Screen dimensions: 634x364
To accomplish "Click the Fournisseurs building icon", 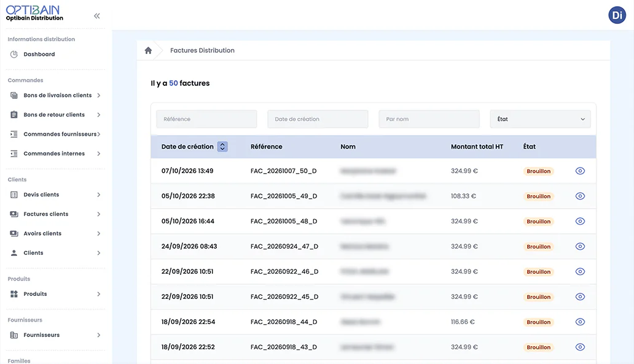I will tap(14, 335).
